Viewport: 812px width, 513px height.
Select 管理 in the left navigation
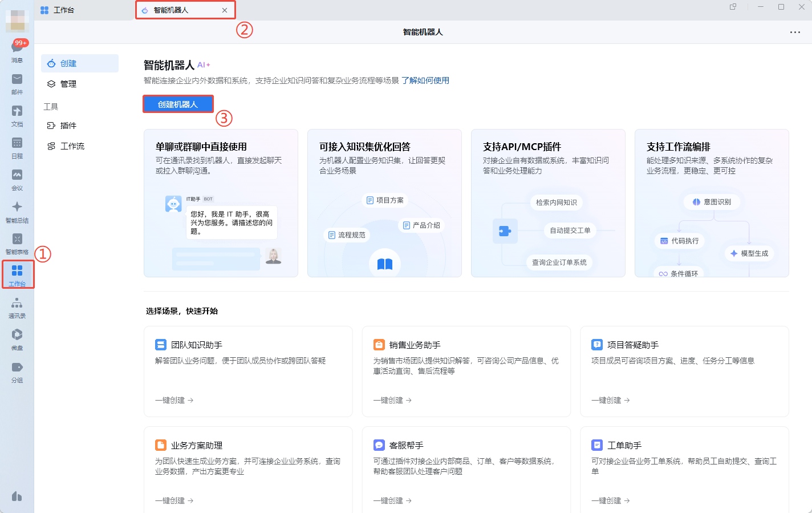tap(68, 84)
